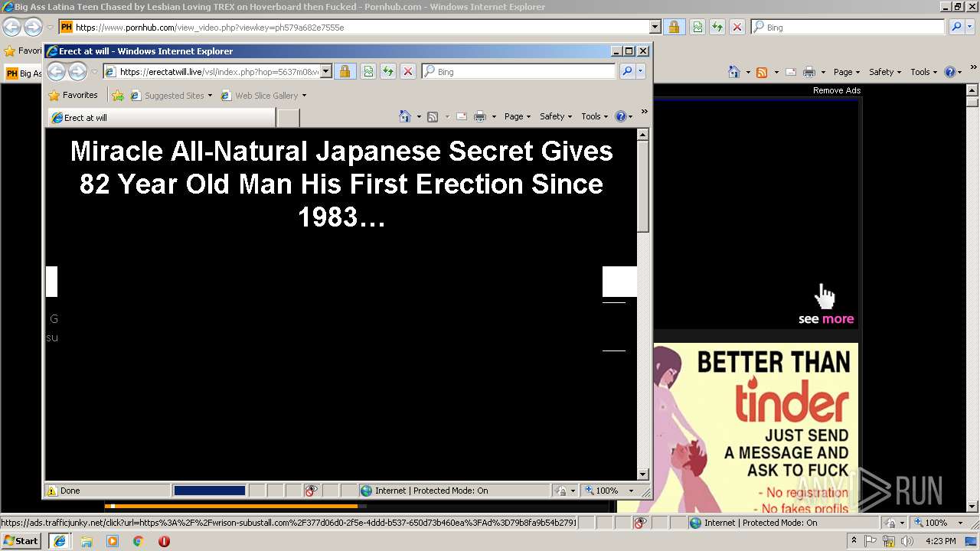Expand zoom dropdown arrow in front window status bar
Screen dimensions: 980x551
(632, 491)
